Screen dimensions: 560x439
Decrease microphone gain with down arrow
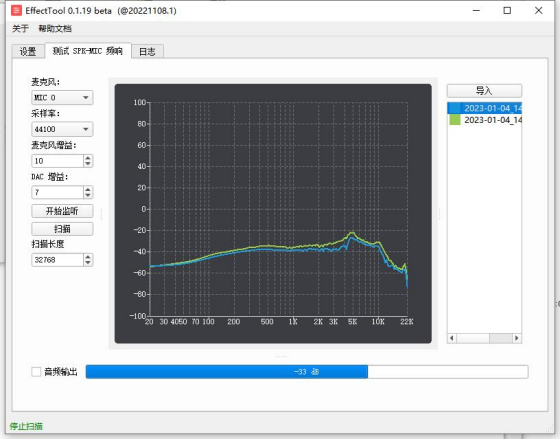pos(88,164)
